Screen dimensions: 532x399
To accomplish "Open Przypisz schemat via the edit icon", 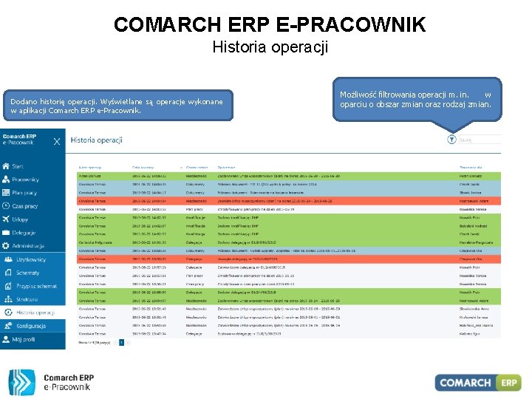I will pyautogui.click(x=8, y=286).
